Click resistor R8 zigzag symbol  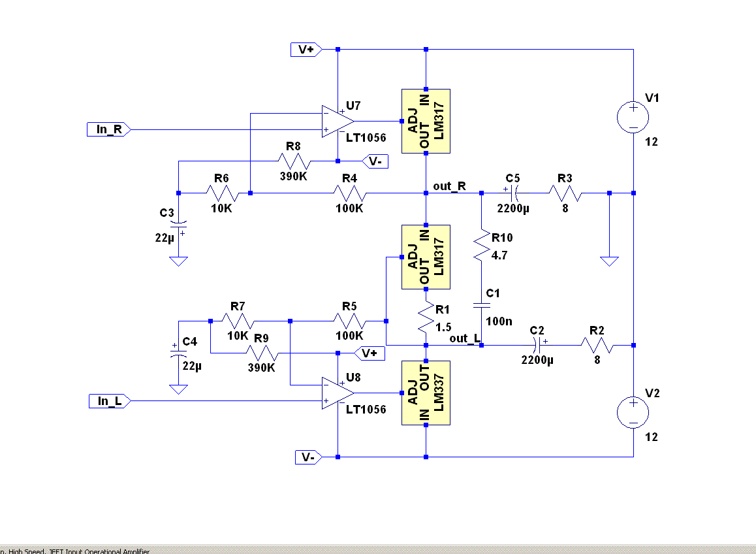(294, 161)
